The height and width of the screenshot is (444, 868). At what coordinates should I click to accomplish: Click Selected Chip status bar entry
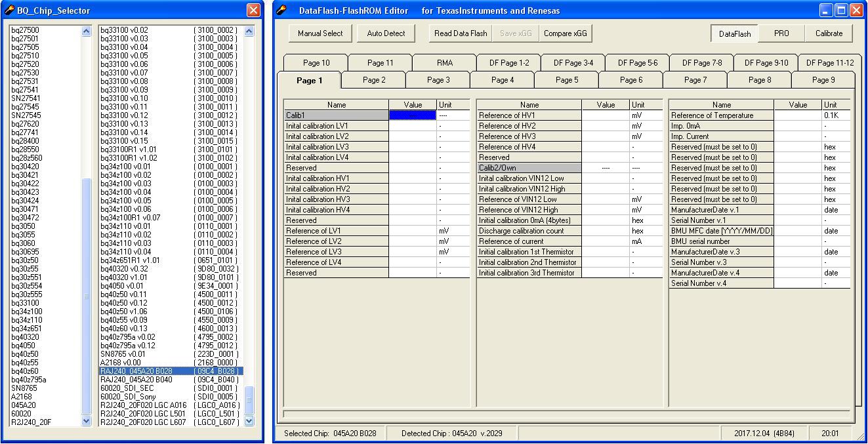point(330,434)
